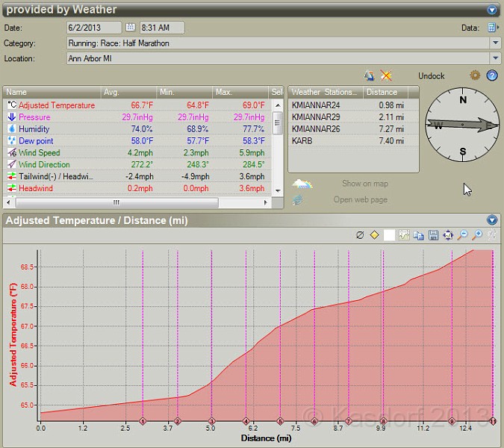This screenshot has height=448, width=504.
Task: Open the calendar date picker icon
Action: [x=131, y=28]
